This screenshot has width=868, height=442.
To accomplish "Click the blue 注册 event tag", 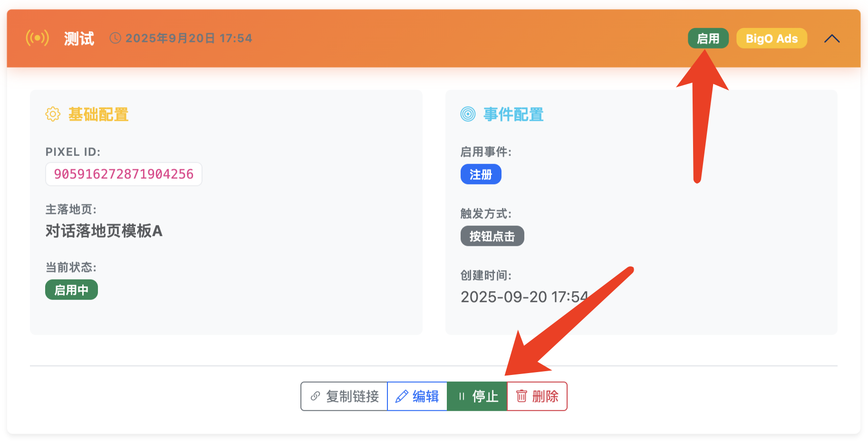I will [481, 174].
